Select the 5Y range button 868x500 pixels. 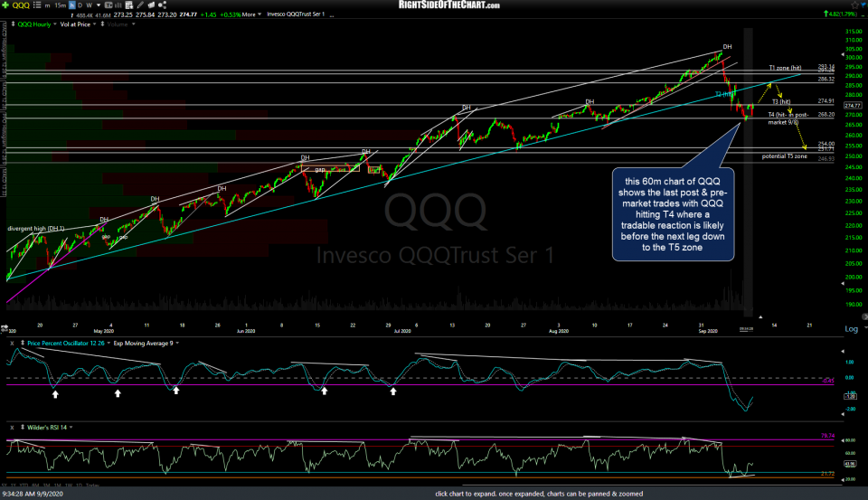pos(4,486)
